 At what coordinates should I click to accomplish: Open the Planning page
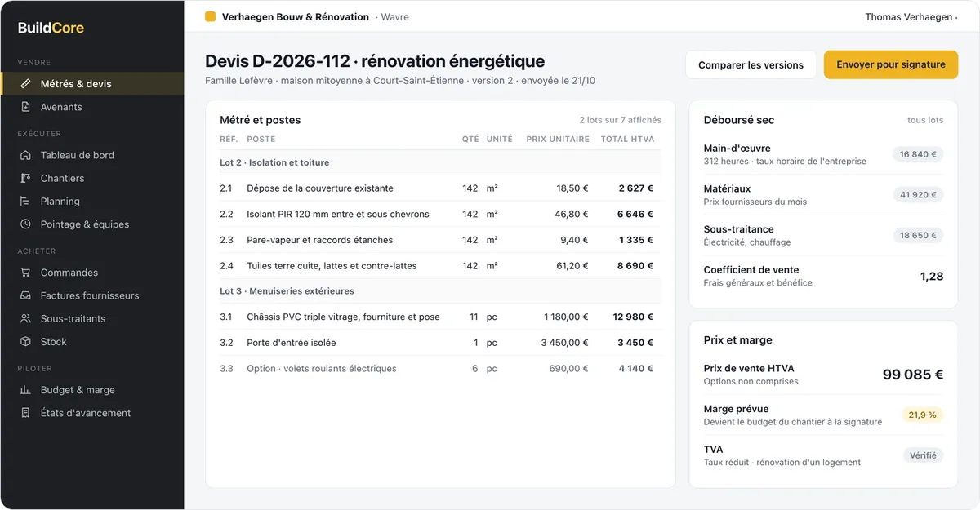pos(92,201)
